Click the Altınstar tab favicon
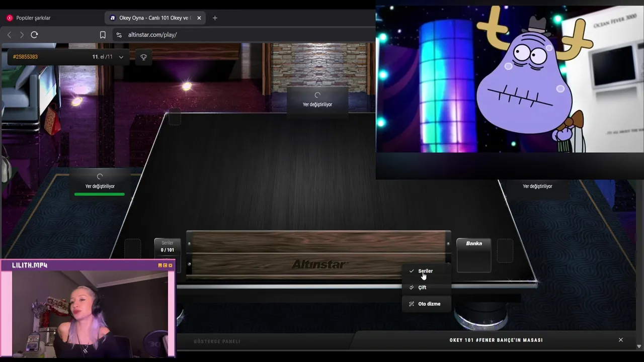 [113, 18]
